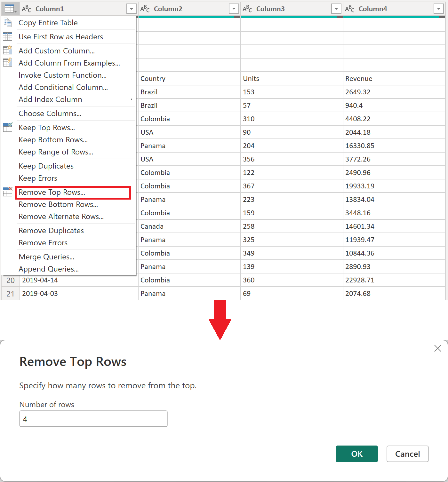The image size is (448, 482).
Task: Expand the Add Index Column submenu
Action: (131, 99)
